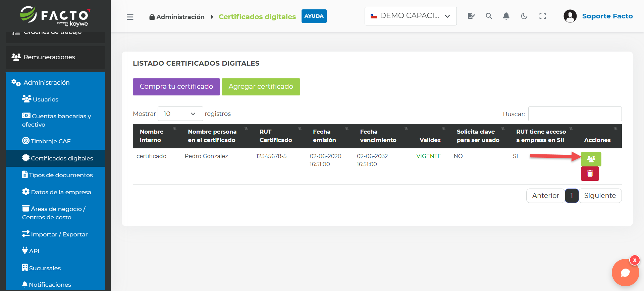The height and width of the screenshot is (291, 644).
Task: Open Sucursales in sidebar
Action: pos(55,268)
